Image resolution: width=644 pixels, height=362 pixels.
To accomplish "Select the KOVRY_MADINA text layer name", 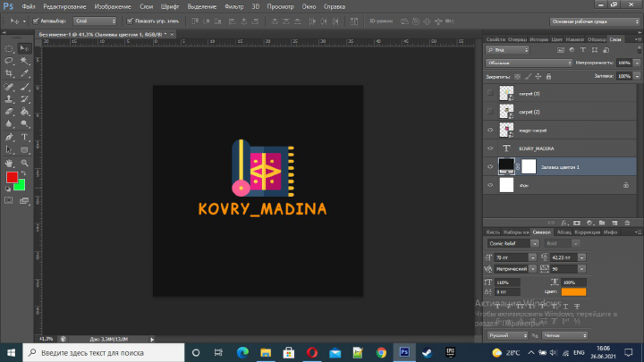I will [537, 148].
